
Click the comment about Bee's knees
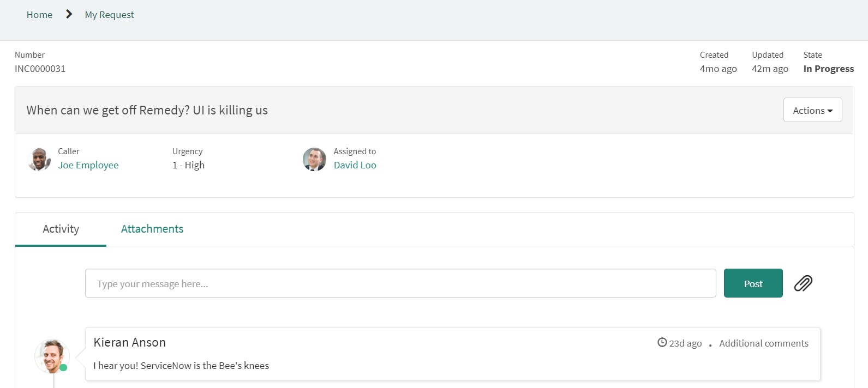(181, 366)
